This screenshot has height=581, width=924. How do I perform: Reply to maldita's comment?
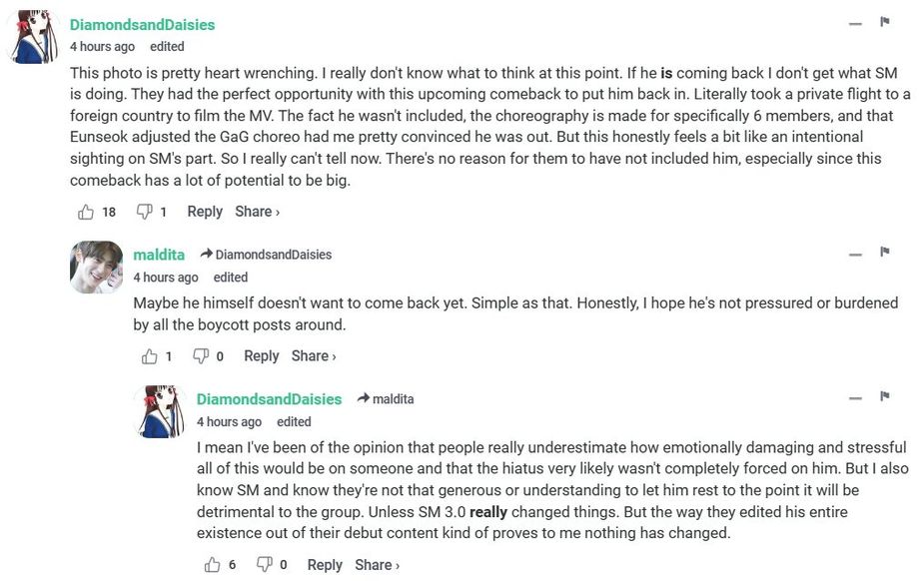coord(262,356)
